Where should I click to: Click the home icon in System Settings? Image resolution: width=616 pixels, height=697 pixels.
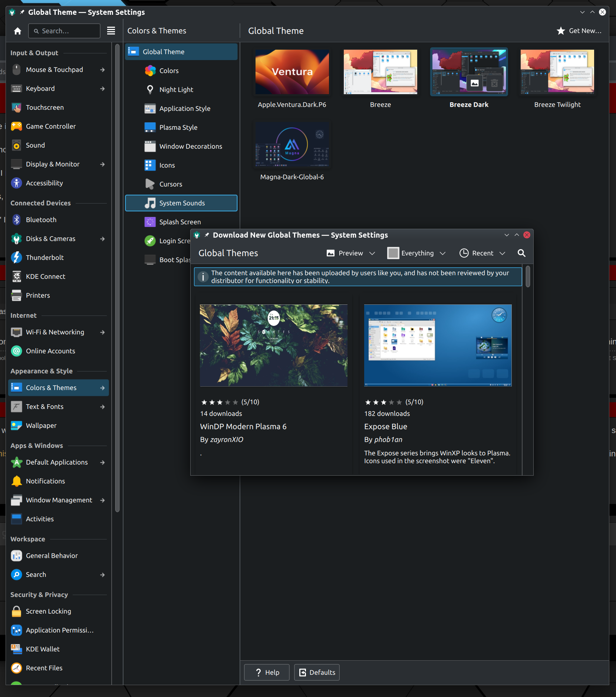[17, 31]
